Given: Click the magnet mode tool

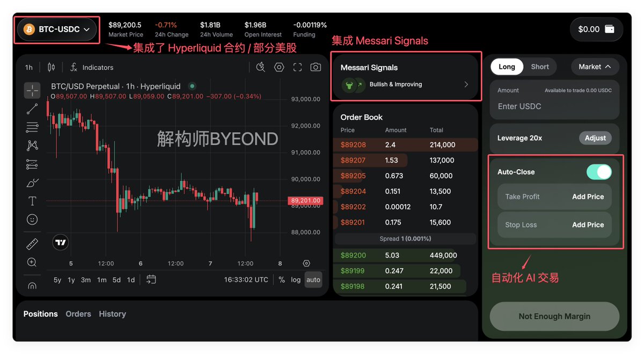Looking at the screenshot, I should (x=32, y=285).
